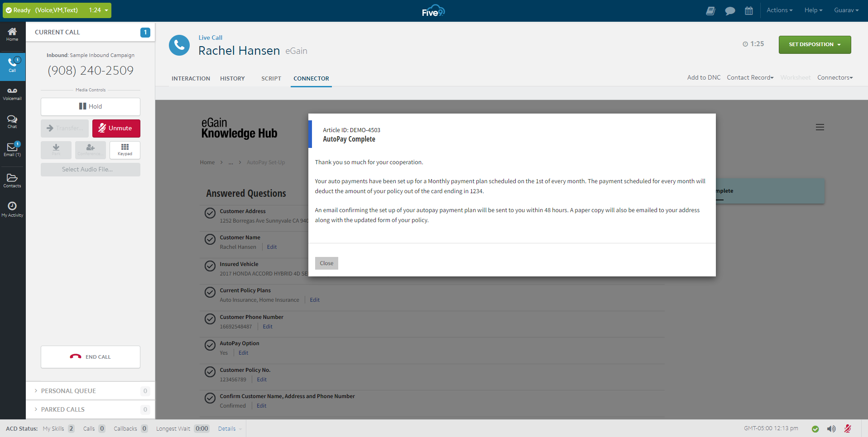This screenshot has height=437, width=868.
Task: Open the Set Disposition dropdown
Action: pyautogui.click(x=814, y=44)
